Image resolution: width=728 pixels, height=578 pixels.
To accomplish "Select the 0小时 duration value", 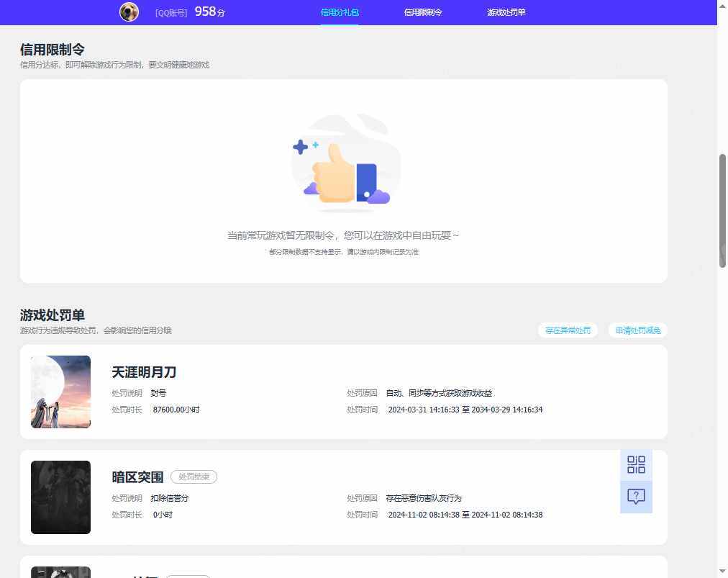I will point(163,515).
